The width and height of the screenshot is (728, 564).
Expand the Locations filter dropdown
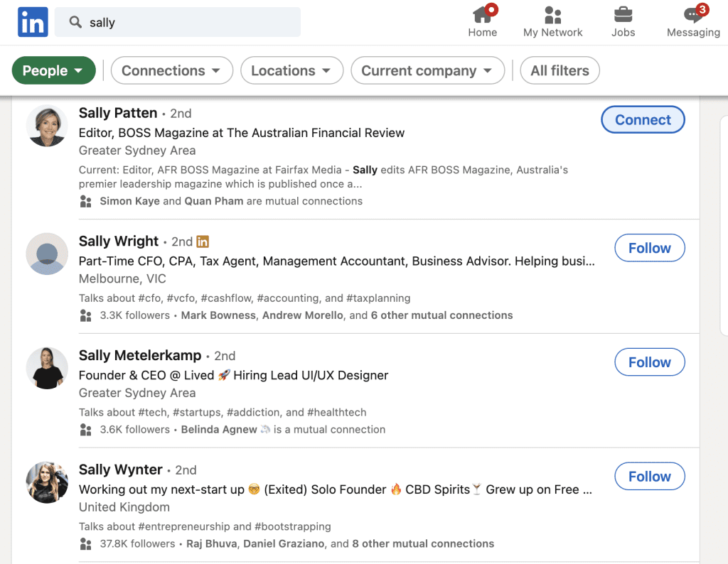tap(291, 70)
